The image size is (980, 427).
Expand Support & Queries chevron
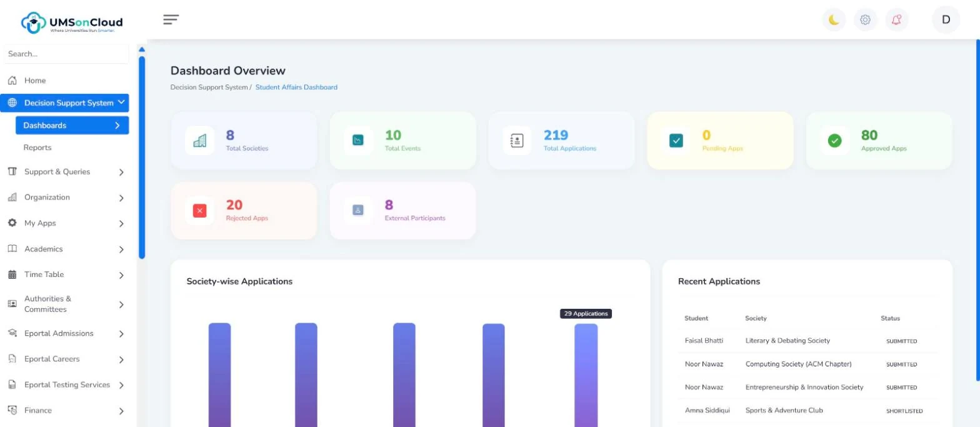click(x=121, y=173)
